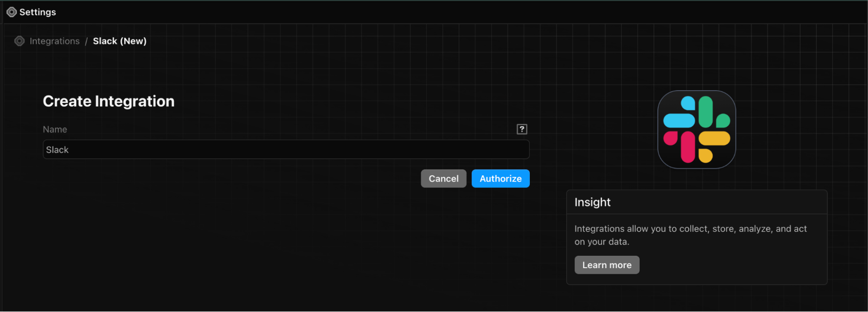This screenshot has height=312, width=868.
Task: Click the Integrations breadcrumb icon
Action: pos(20,41)
